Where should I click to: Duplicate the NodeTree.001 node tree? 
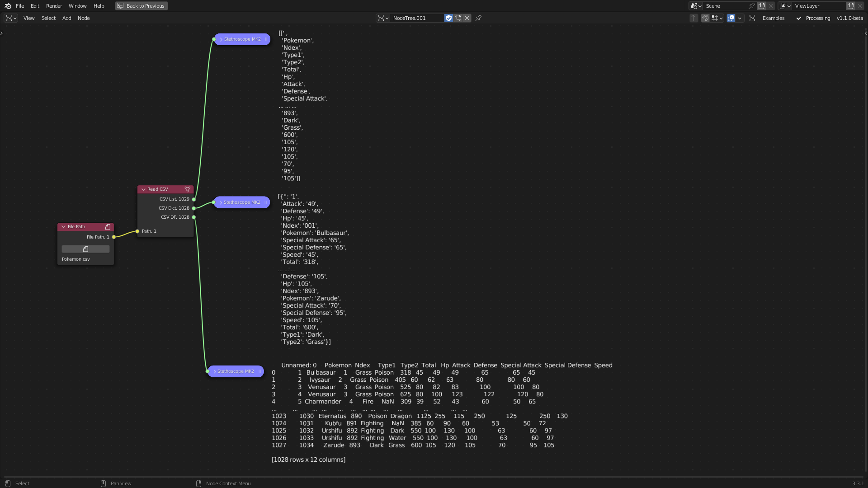(458, 18)
